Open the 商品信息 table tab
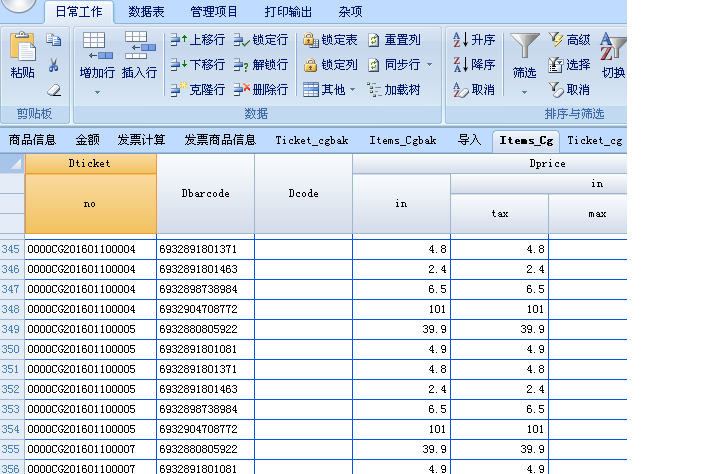 (32, 140)
